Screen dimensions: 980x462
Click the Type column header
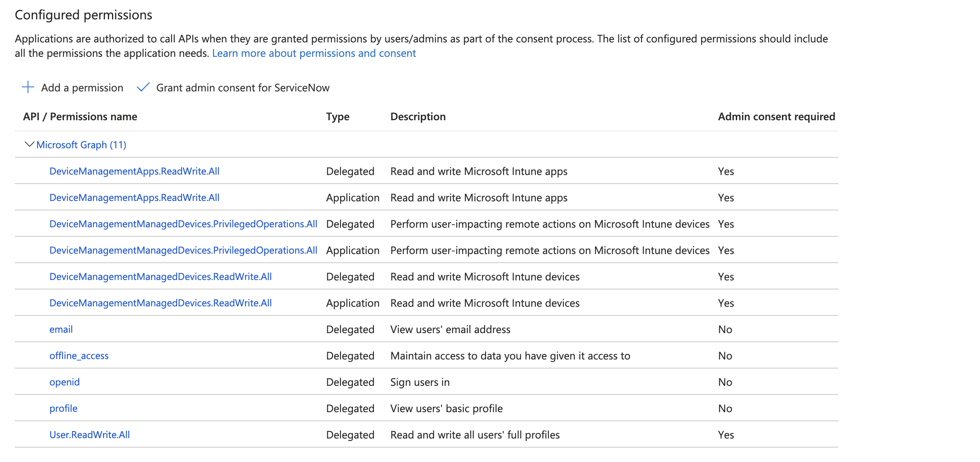click(338, 117)
